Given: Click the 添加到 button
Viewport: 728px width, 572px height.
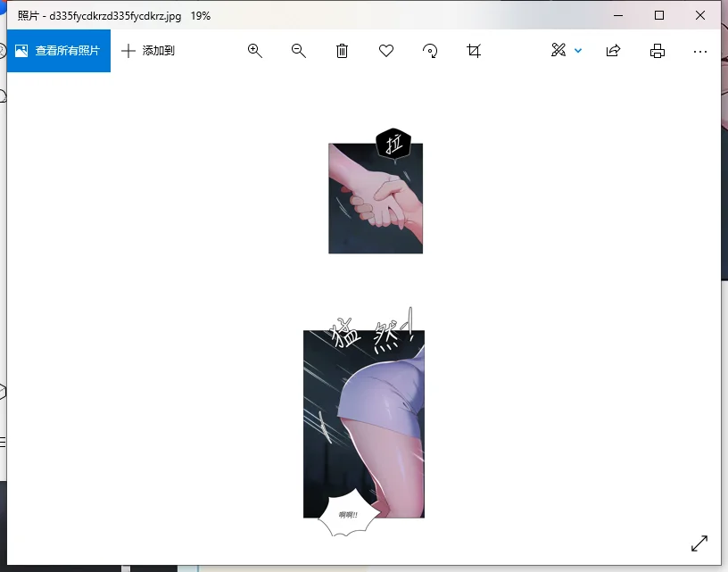Looking at the screenshot, I should (148, 51).
